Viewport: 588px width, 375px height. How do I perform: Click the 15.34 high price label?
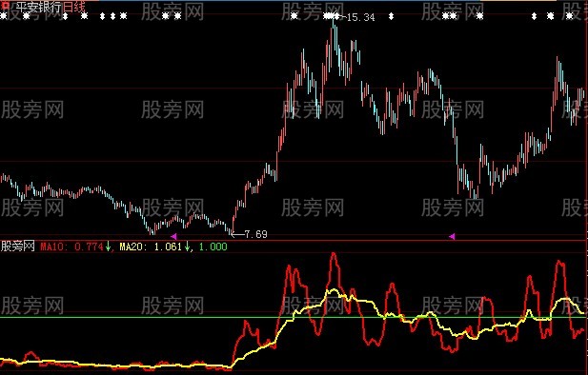pos(360,17)
